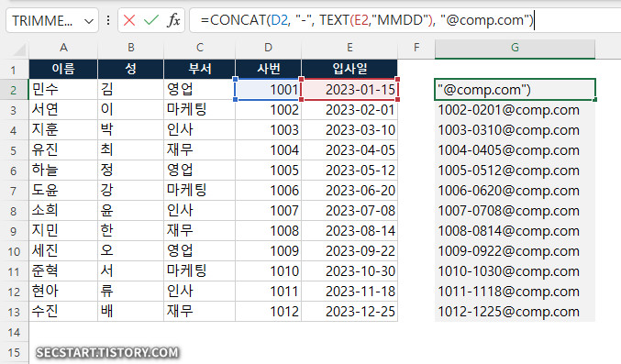Select the cell containing 준혁
Viewport: 621px width, 364px height.
(63, 271)
